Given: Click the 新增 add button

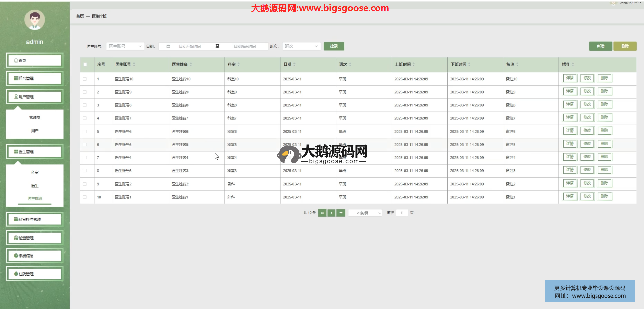Looking at the screenshot, I should (600, 46).
